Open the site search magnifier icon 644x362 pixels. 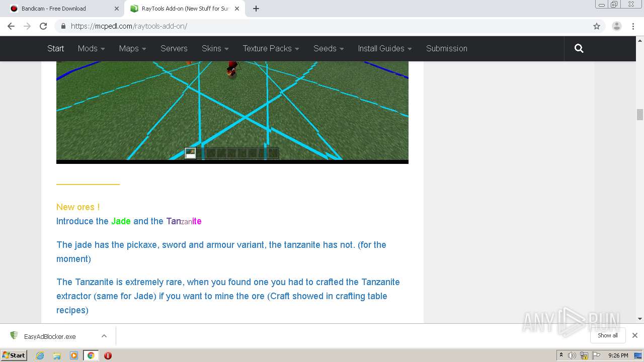[579, 48]
